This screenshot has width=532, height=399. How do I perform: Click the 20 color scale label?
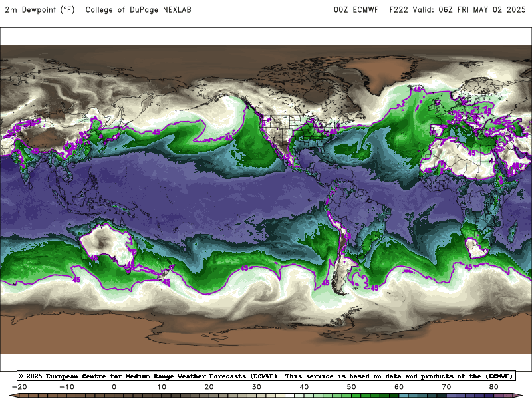click(x=209, y=387)
